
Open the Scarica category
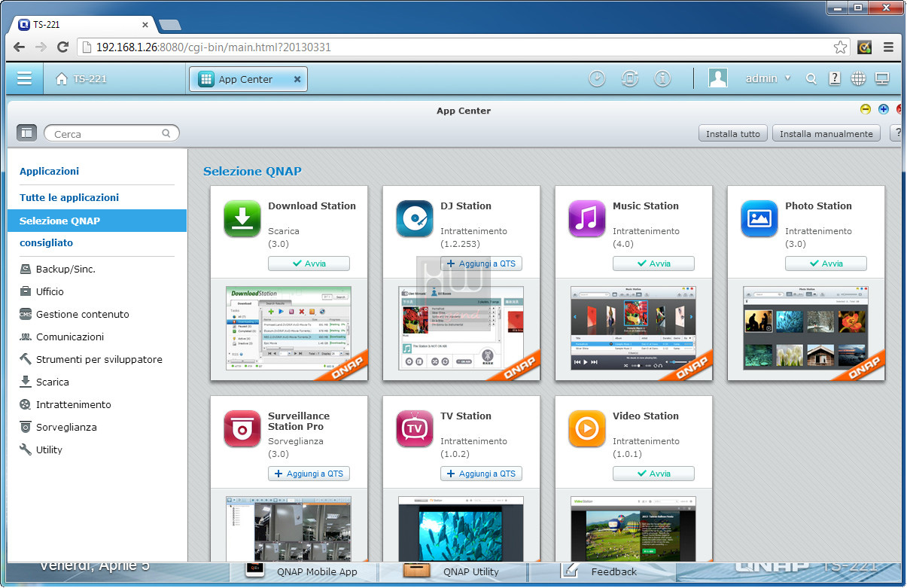click(x=44, y=382)
